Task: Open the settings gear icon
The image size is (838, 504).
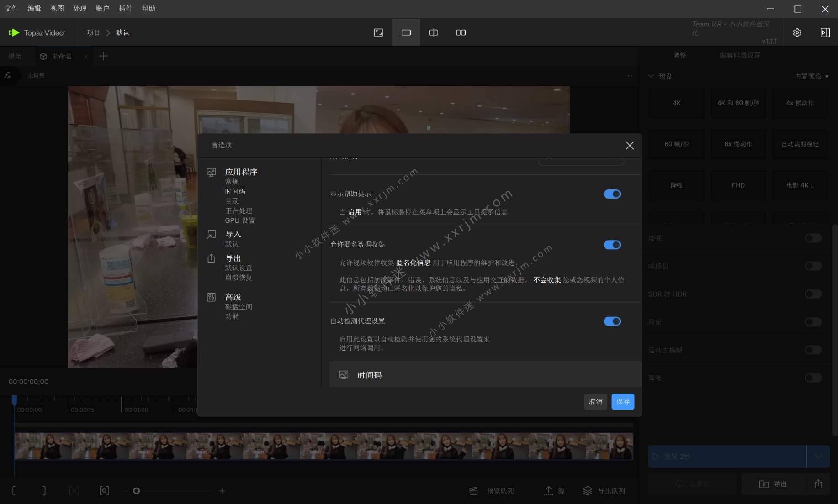Action: pos(797,32)
